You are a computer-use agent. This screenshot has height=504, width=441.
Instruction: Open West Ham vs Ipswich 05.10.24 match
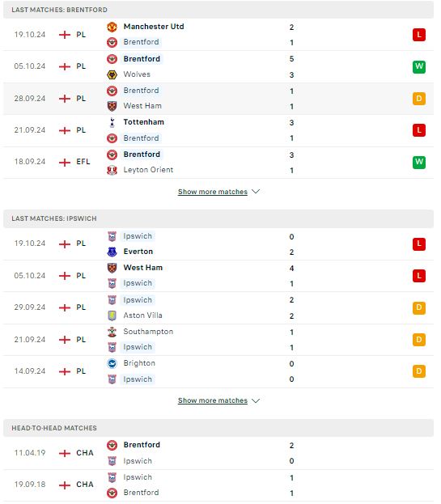pos(218,276)
